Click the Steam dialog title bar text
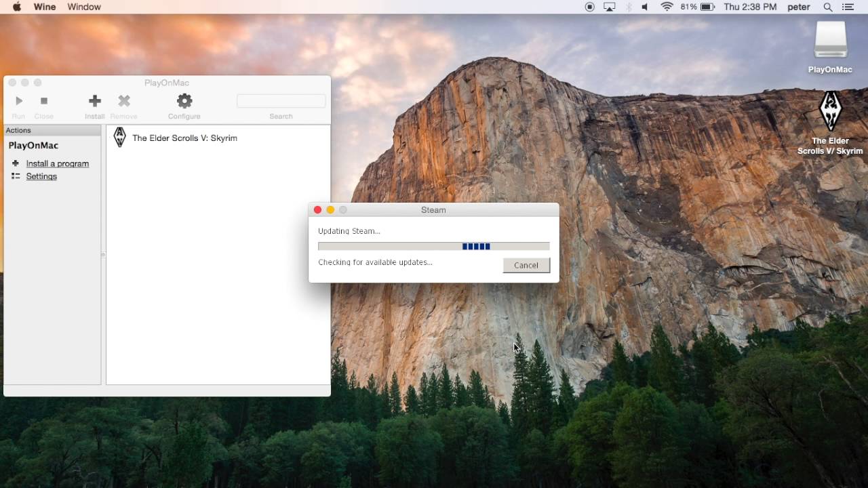868x488 pixels. coord(433,210)
